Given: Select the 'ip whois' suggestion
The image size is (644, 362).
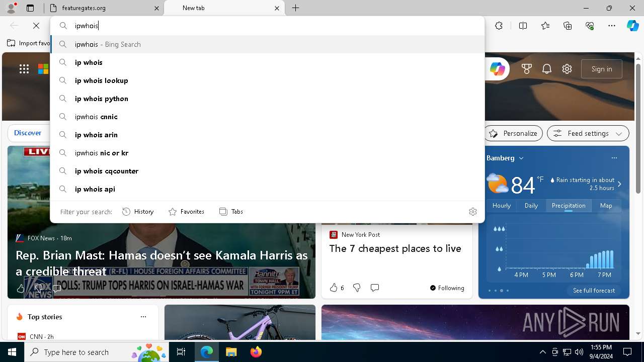Looking at the screenshot, I should pos(267,62).
